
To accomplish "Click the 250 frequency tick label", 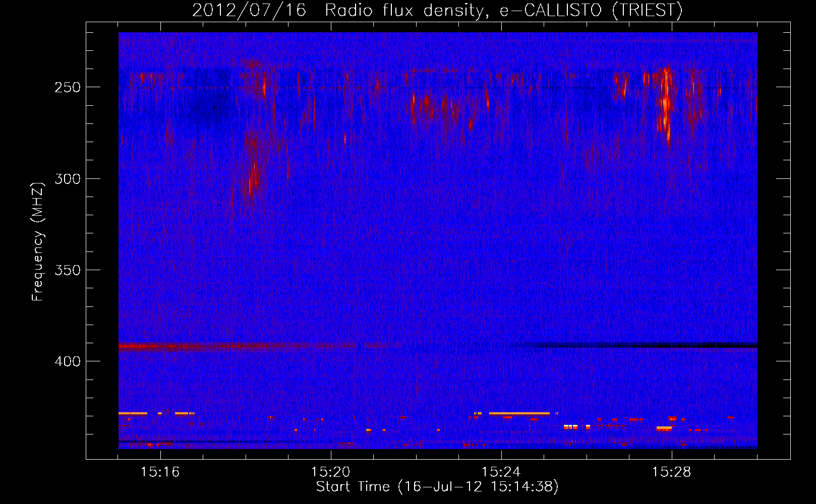I will pyautogui.click(x=68, y=87).
